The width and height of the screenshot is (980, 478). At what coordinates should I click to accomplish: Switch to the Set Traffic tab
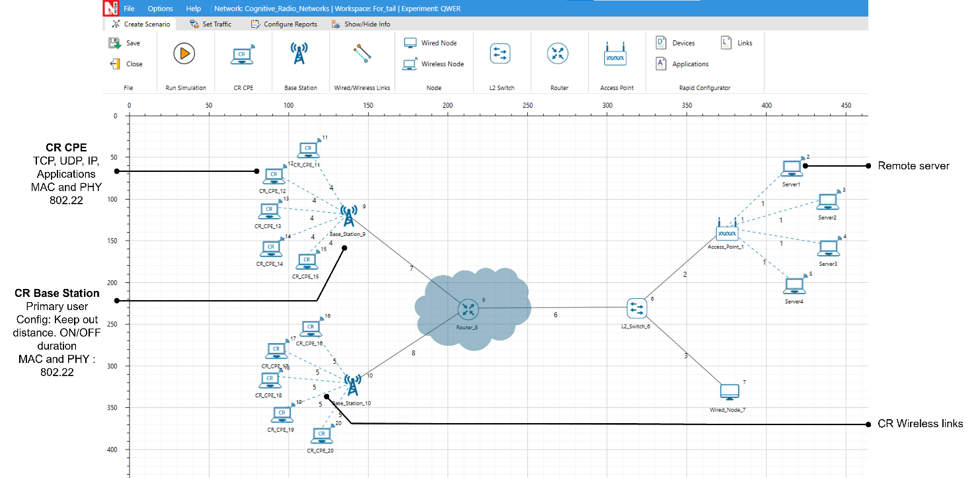pyautogui.click(x=210, y=24)
